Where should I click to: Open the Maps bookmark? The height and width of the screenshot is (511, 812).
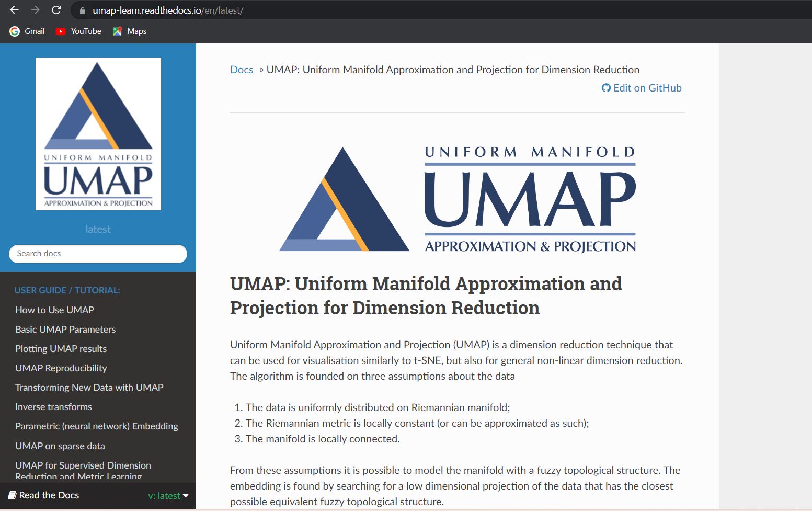coord(129,31)
